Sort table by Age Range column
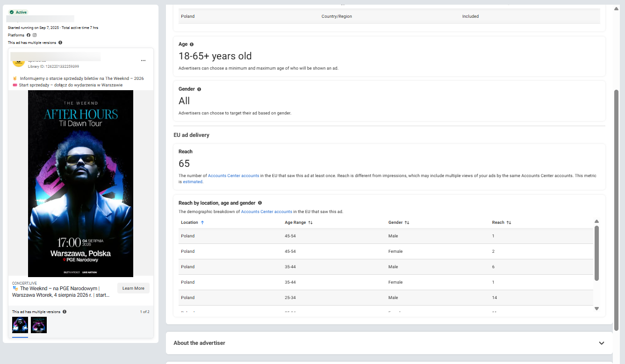 click(x=299, y=222)
